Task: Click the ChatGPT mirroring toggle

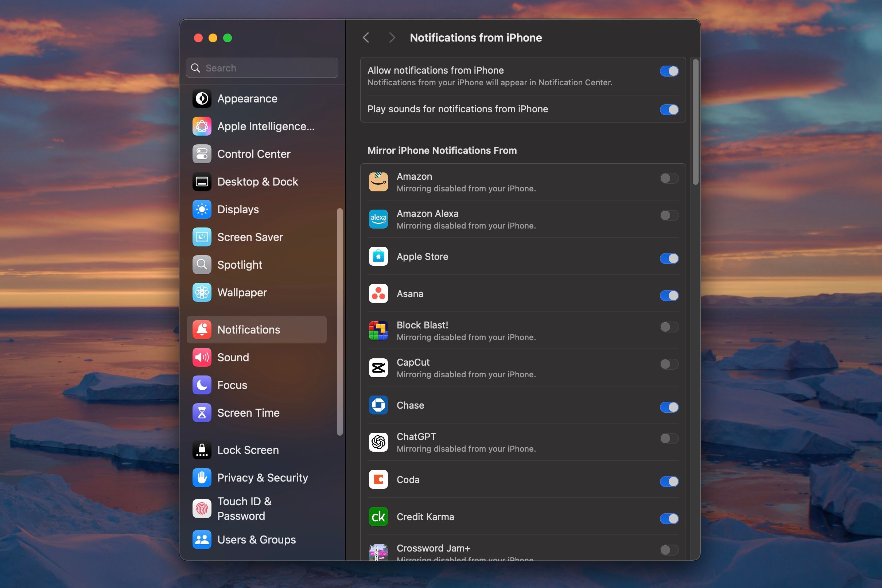Action: coord(669,439)
